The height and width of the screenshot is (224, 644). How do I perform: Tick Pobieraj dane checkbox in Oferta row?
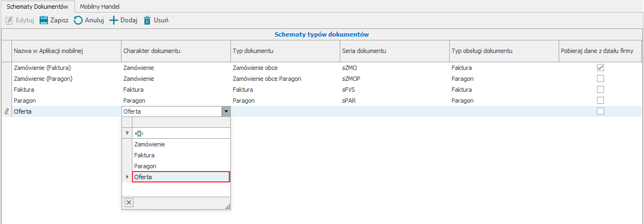click(x=600, y=111)
